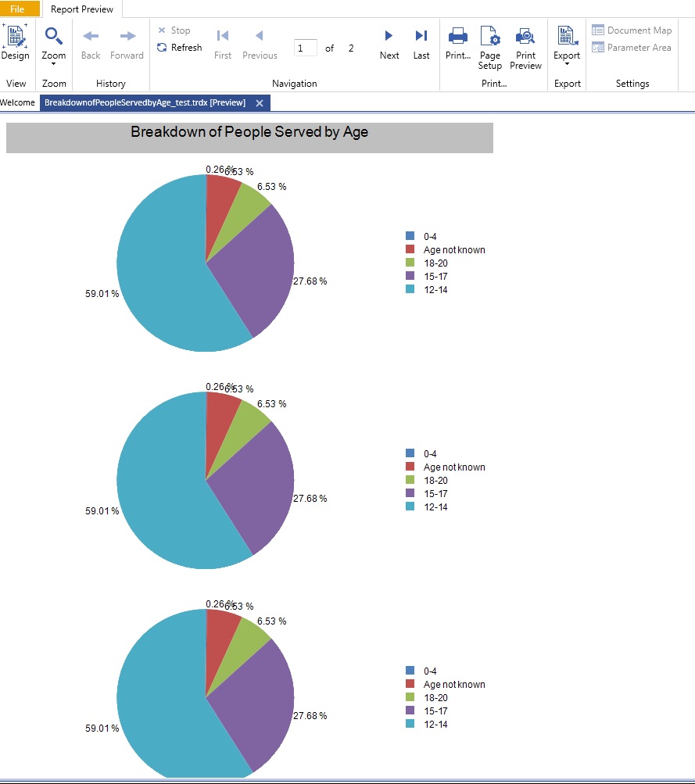Click the Age not known label in third legend
The width and height of the screenshot is (695, 784).
pyautogui.click(x=454, y=685)
